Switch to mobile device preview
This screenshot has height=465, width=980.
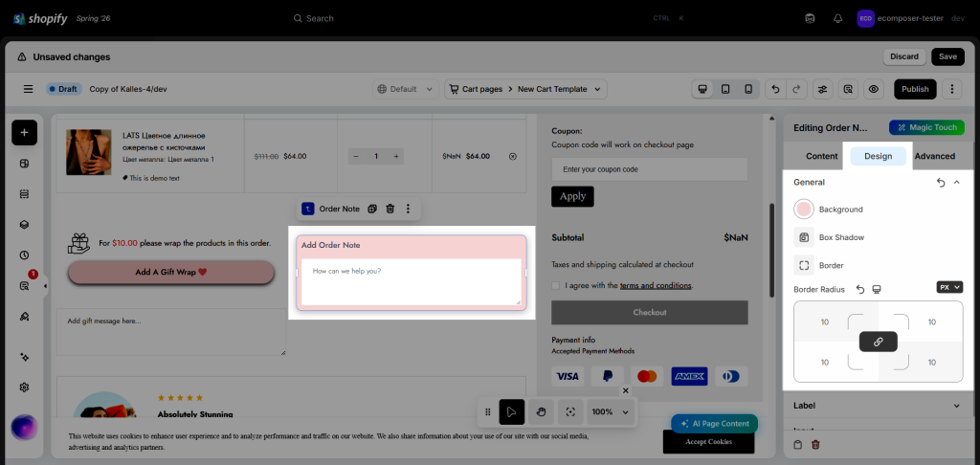[748, 89]
